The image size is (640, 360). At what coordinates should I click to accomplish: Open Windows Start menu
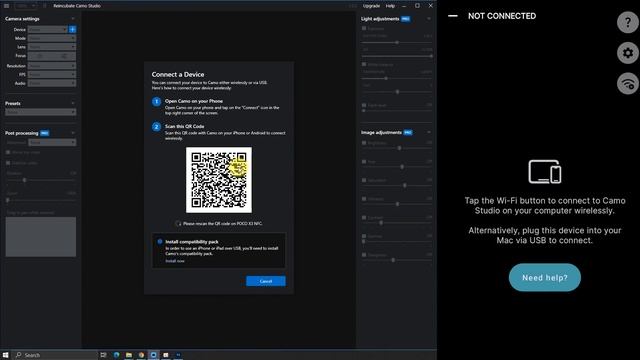pyautogui.click(x=5, y=355)
